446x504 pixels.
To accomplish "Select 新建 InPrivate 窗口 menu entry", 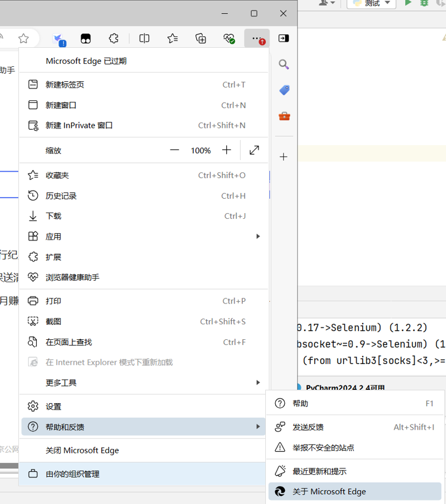I will coord(143,126).
